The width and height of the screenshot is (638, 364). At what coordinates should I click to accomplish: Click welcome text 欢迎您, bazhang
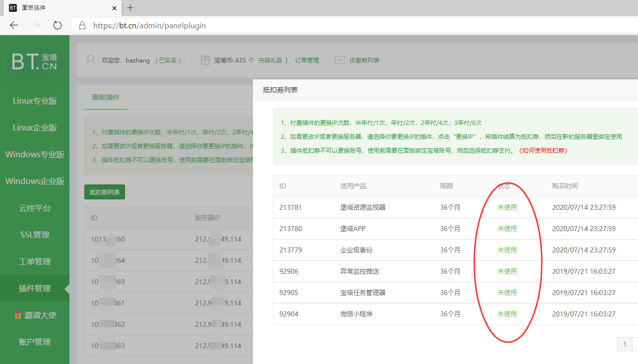126,60
